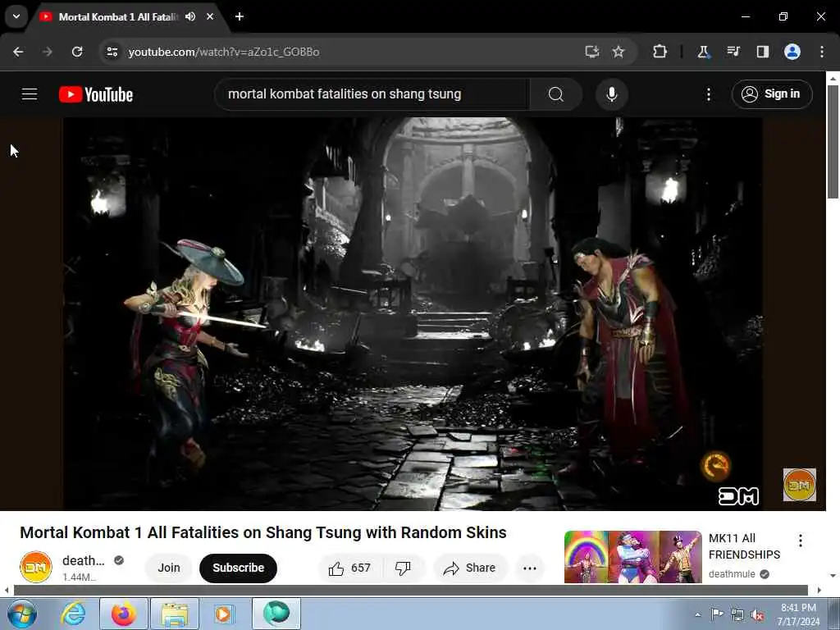Launch Internet Explorer from taskbar
The width and height of the screenshot is (840, 630).
[73, 614]
